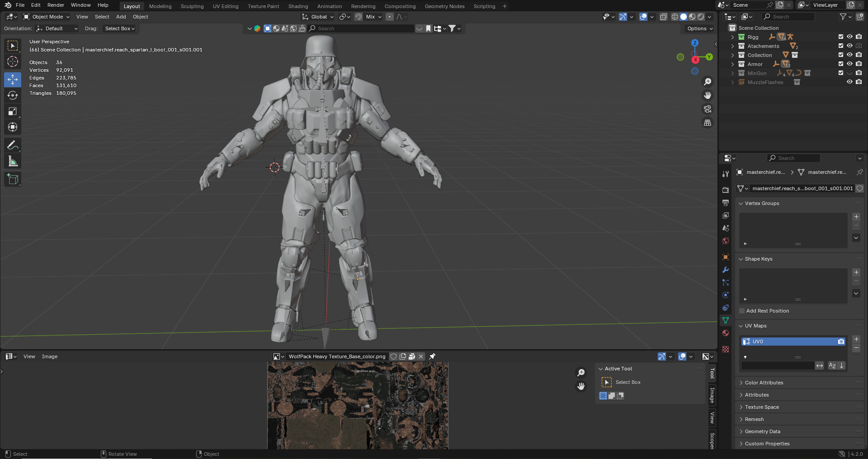The width and height of the screenshot is (868, 459).
Task: Click the outliner search field
Action: 788,17
